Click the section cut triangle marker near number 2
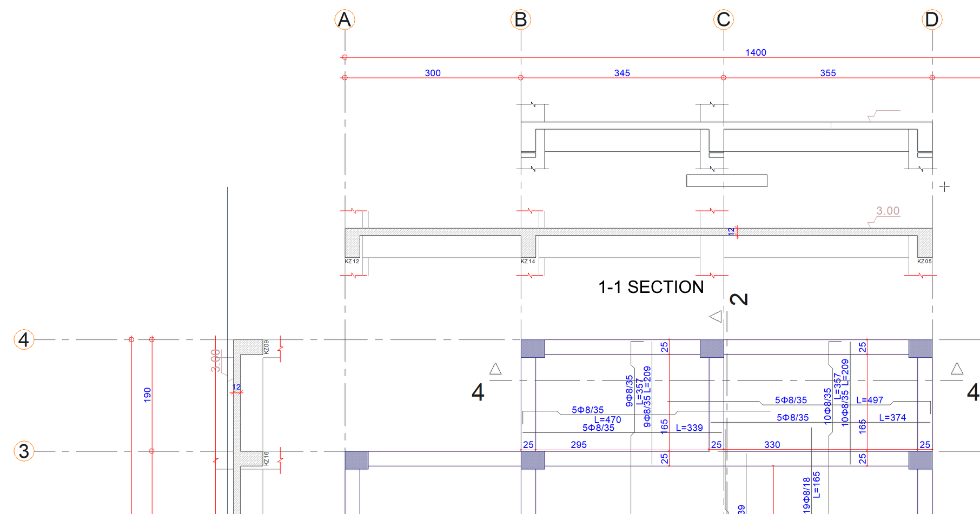This screenshot has height=514, width=980. [x=716, y=317]
